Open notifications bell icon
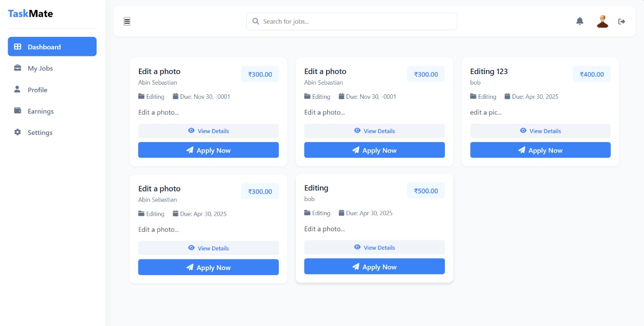 pos(580,21)
